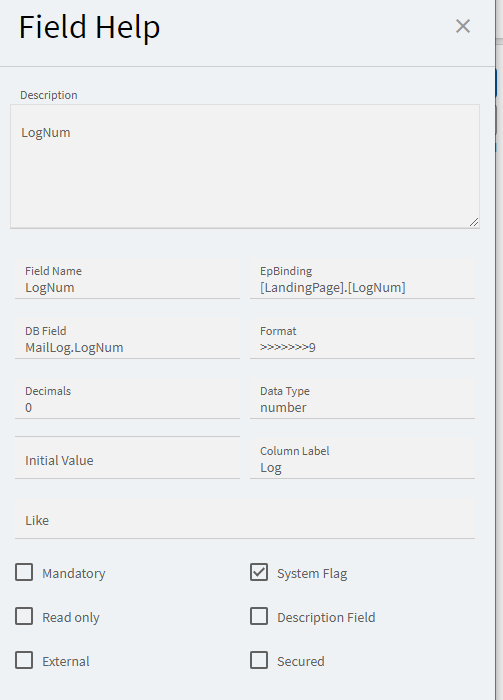Toggle the Mandatory checkbox

[24, 572]
